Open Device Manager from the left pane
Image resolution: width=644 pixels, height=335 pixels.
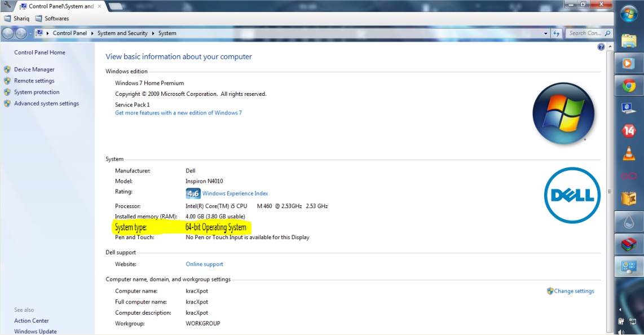point(34,69)
